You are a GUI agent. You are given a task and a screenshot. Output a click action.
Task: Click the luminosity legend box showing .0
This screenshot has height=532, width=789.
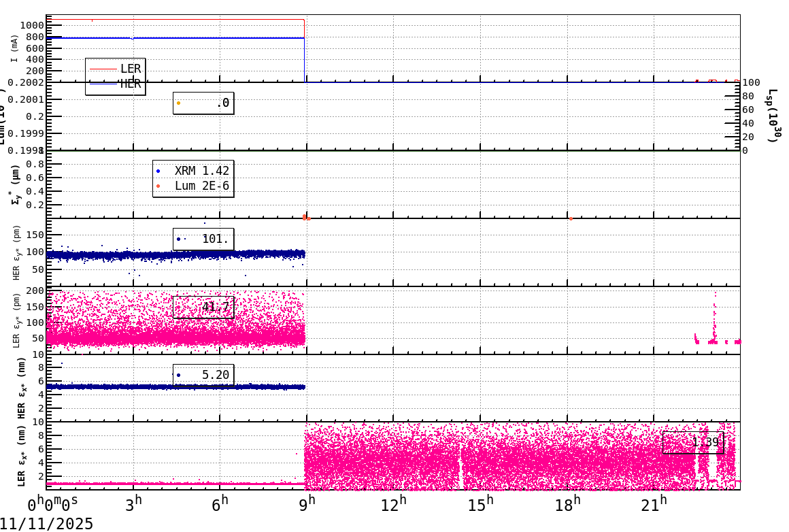(x=203, y=103)
